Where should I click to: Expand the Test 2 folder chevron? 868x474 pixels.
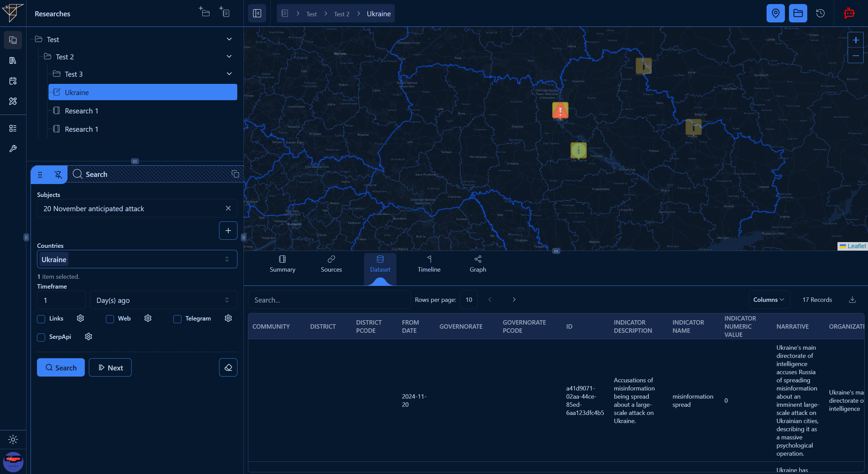[229, 56]
